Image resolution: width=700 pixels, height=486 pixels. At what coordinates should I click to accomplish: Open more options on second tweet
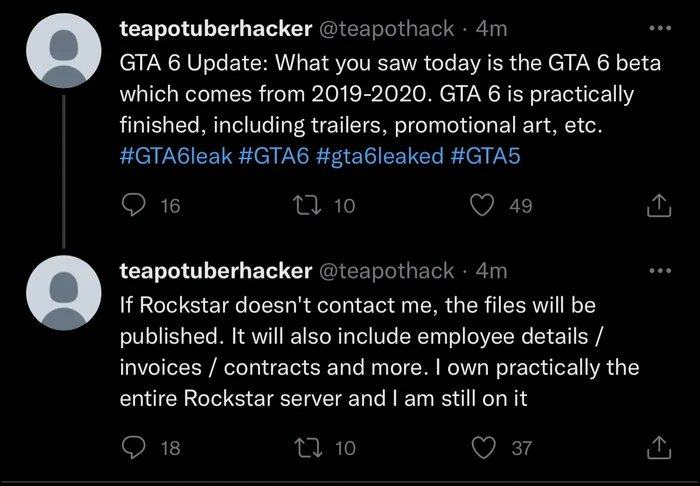pos(661,271)
